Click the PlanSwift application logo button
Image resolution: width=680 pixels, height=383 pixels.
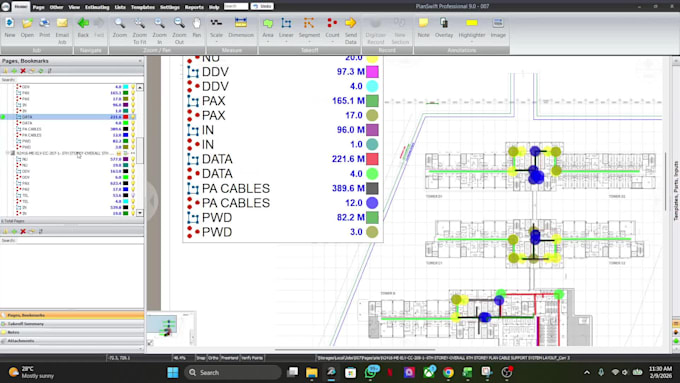coord(5,7)
